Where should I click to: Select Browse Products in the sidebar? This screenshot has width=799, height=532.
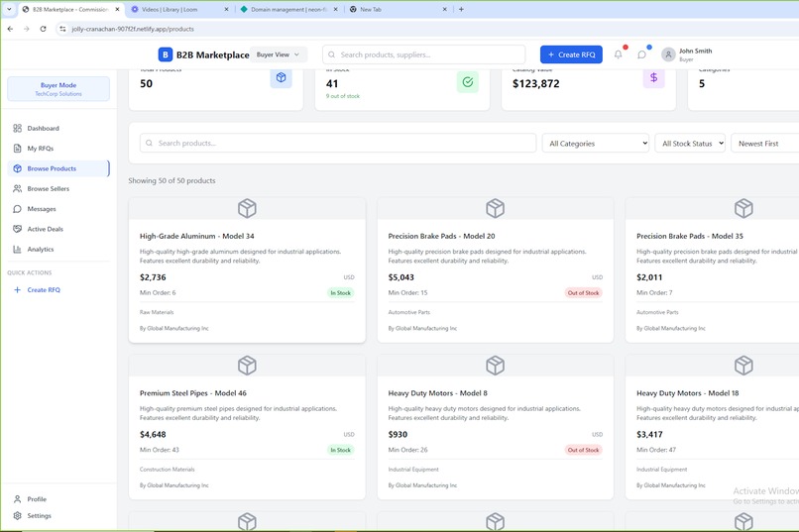(x=58, y=168)
